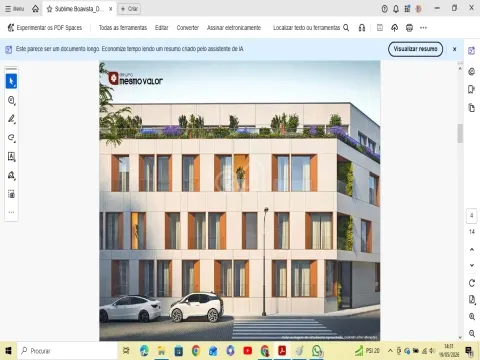Click the Procurar taskbar search box
The image size is (480, 360).
point(67,351)
